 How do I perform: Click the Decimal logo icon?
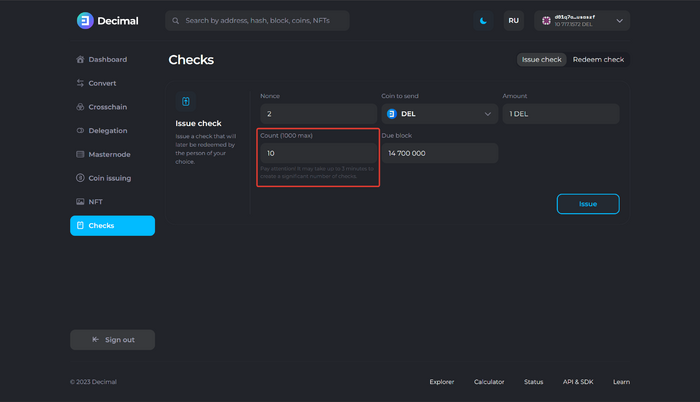(85, 21)
